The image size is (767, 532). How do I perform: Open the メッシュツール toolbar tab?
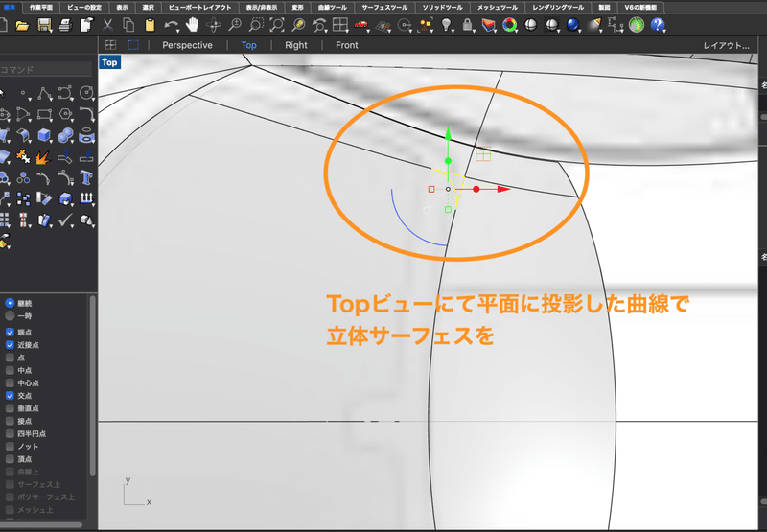[497, 8]
